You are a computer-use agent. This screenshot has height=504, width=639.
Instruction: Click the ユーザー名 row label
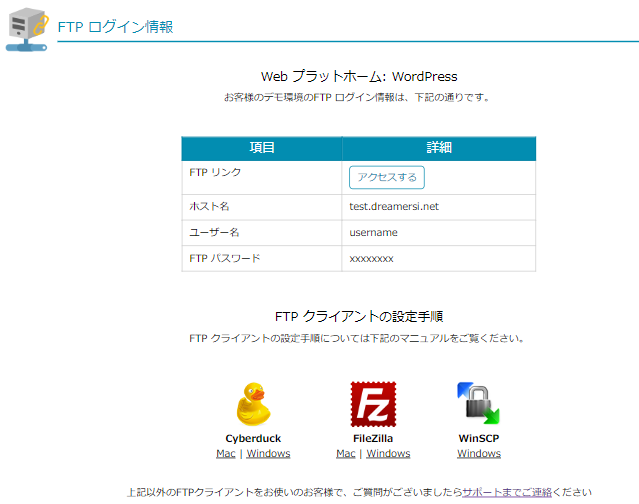(x=214, y=233)
